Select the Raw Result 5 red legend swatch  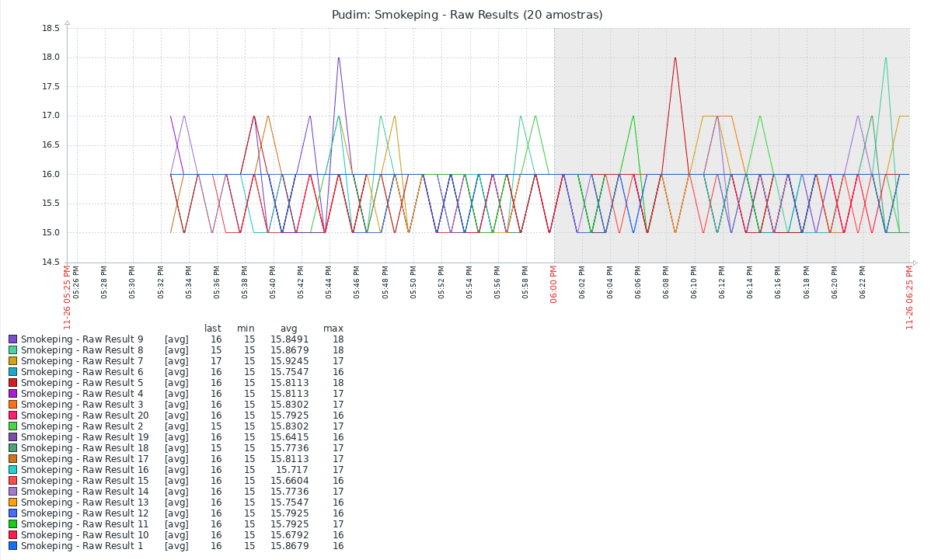(x=12, y=383)
